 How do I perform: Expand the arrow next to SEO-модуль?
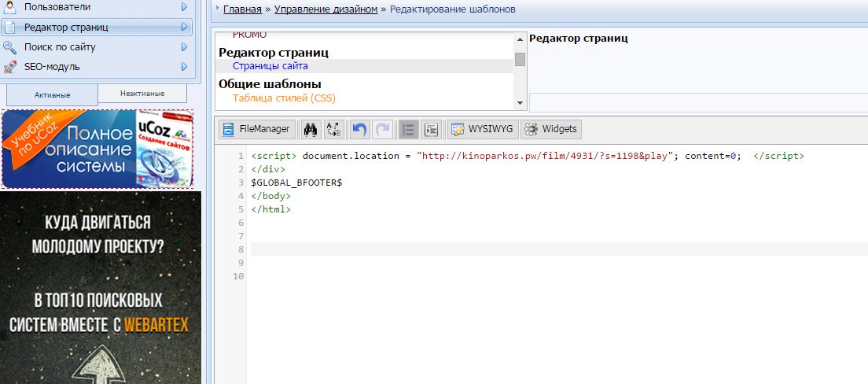pos(184,67)
